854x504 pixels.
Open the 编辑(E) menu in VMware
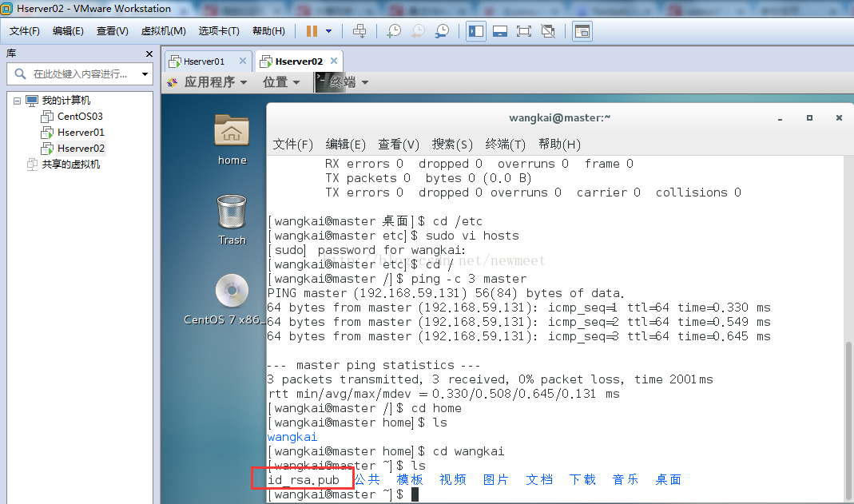(x=68, y=31)
